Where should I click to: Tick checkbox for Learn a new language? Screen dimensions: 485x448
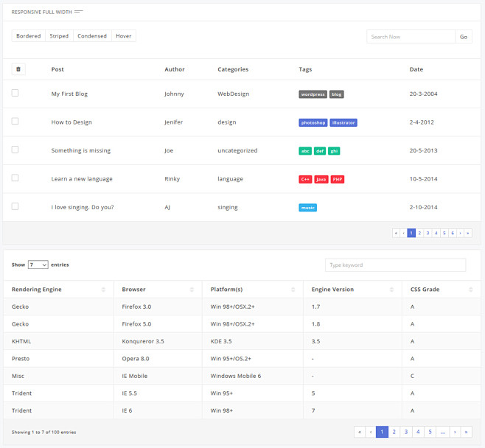[15, 178]
